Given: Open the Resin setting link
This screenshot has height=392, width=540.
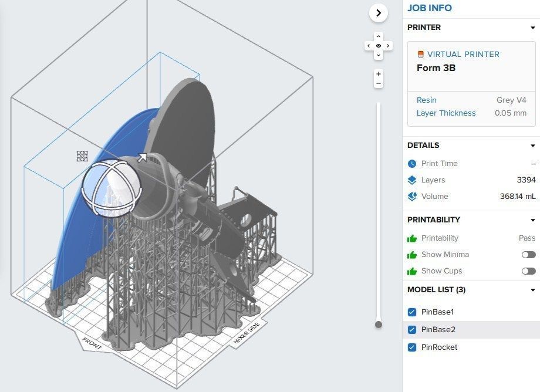Looking at the screenshot, I should (x=426, y=100).
